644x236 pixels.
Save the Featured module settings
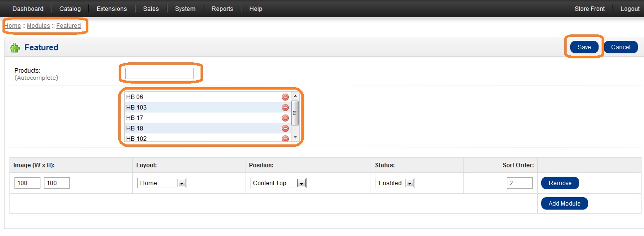pos(584,47)
